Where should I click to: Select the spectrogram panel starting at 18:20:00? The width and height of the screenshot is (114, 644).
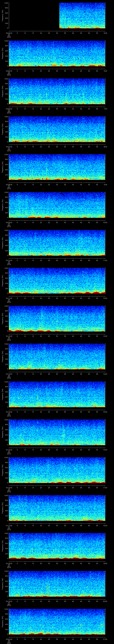pos(57,622)
